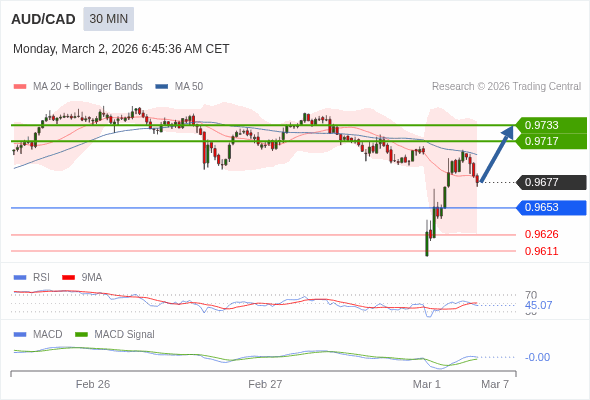Screen dimensions: 590x400
Task: Click the 'MACD' legend label
Action: [x=48, y=334]
